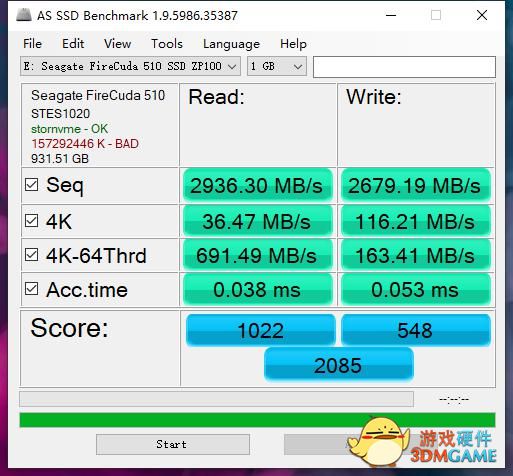
Task: Toggle the Acc.time checkbox
Action: pos(32,289)
